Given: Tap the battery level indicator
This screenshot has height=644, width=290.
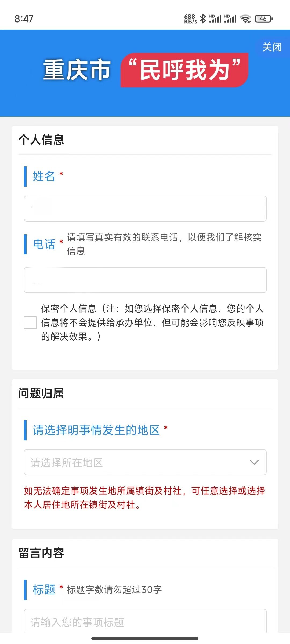Looking at the screenshot, I should (264, 19).
